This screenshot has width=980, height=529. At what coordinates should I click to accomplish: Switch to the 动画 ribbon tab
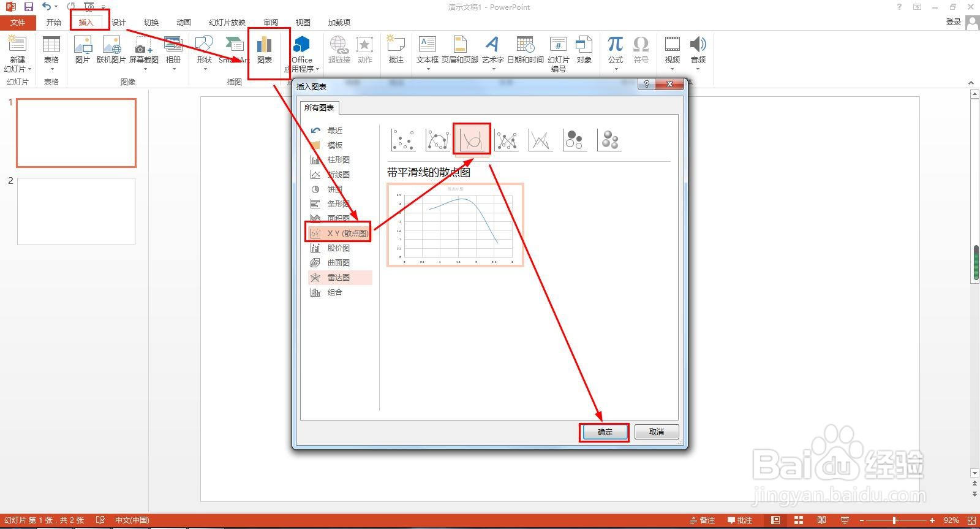click(x=184, y=23)
